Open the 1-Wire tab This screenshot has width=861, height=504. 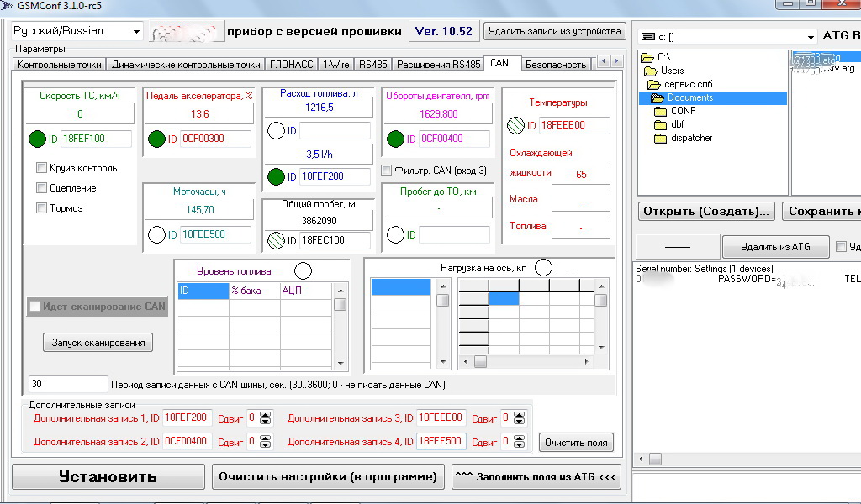[x=335, y=64]
